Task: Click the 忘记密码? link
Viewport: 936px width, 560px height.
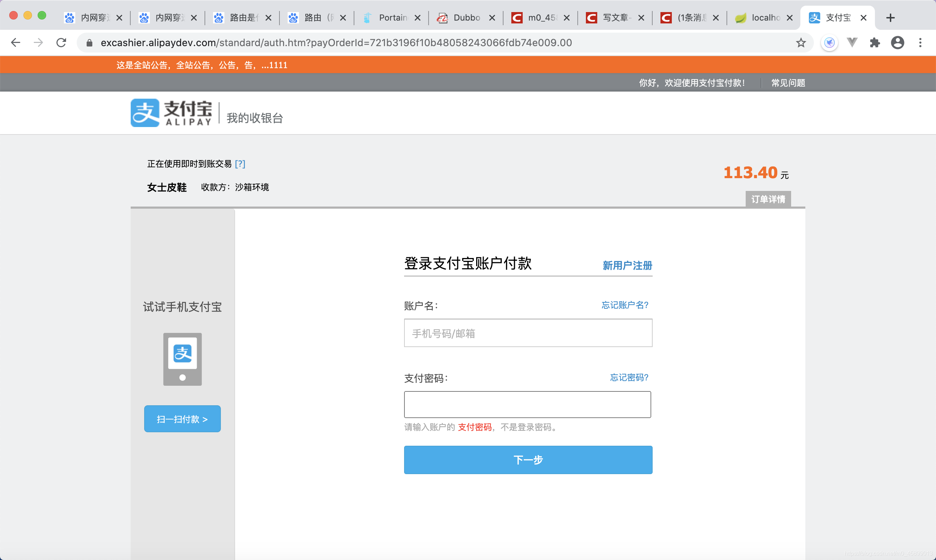Action: 629,377
